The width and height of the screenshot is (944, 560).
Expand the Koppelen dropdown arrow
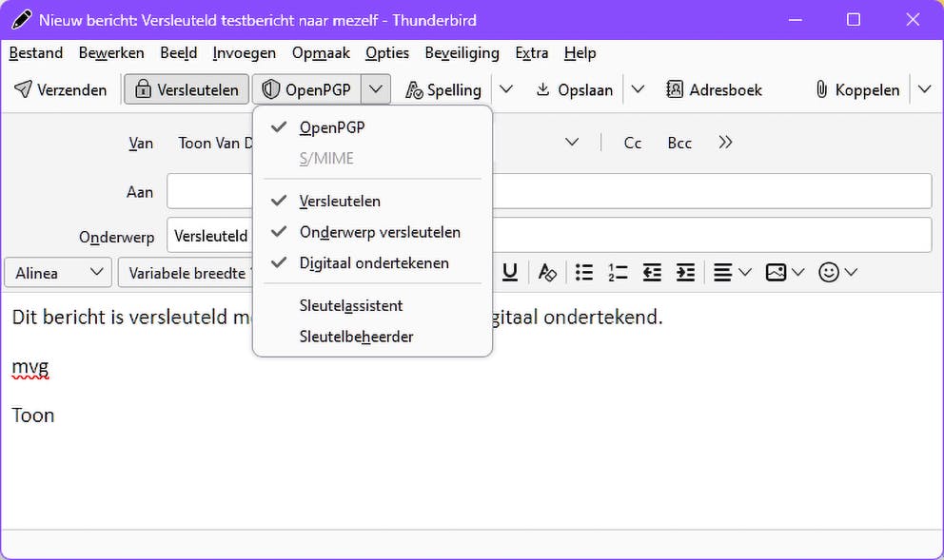click(x=925, y=89)
